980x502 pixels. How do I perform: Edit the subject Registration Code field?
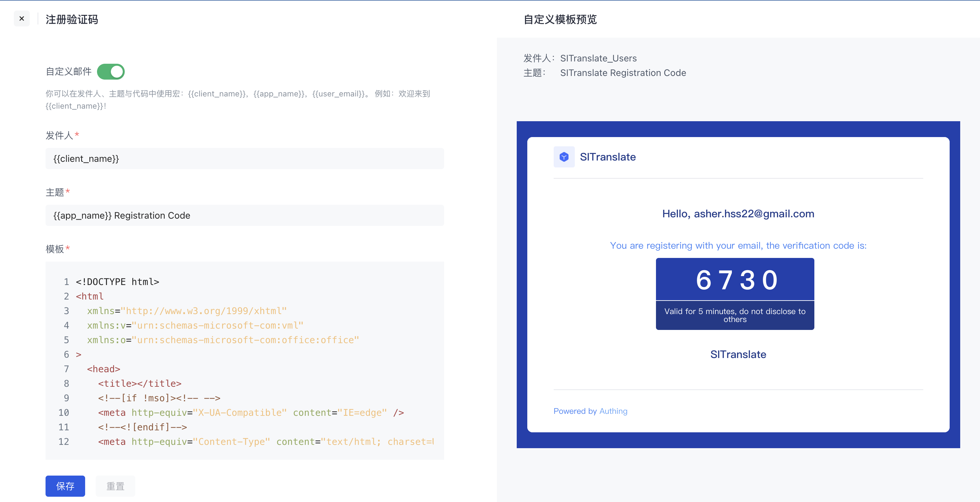tap(245, 215)
